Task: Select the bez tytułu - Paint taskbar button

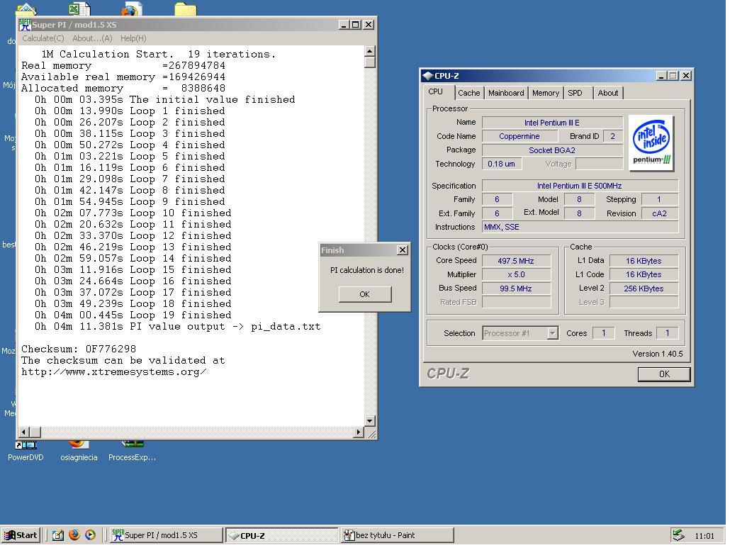Action: 397,535
